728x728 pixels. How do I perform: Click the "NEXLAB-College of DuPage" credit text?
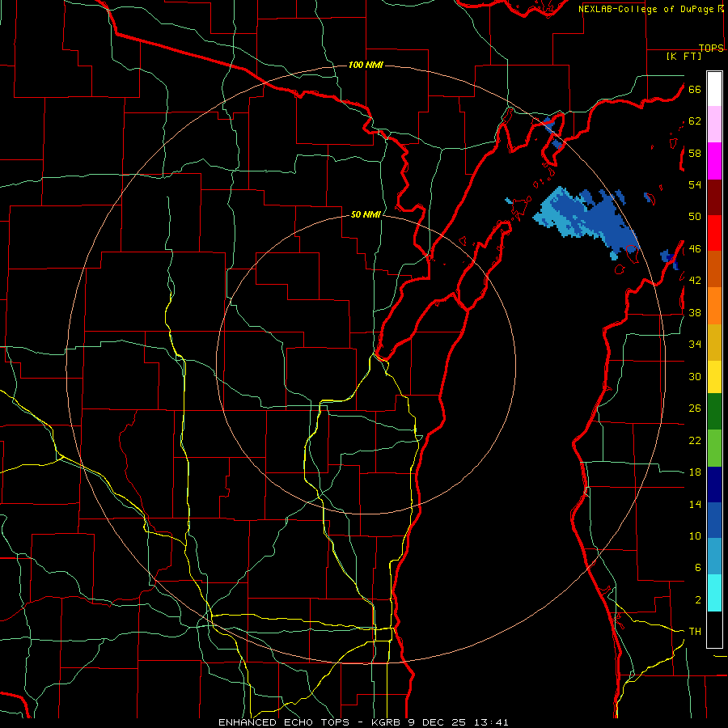645,9
